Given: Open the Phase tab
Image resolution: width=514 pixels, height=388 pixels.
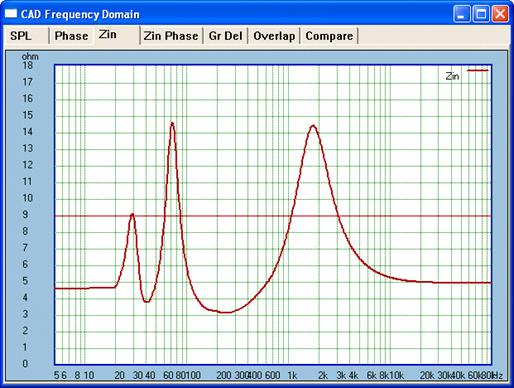Looking at the screenshot, I should point(71,36).
